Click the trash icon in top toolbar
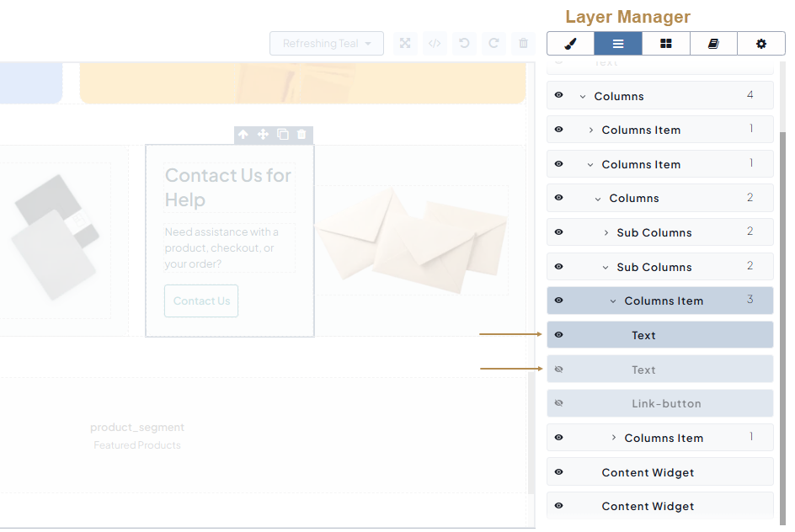 pos(523,44)
